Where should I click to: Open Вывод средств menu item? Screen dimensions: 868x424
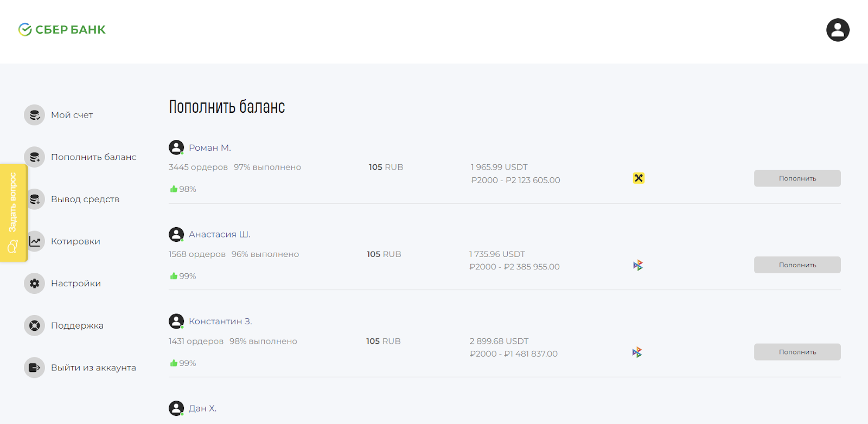click(x=85, y=200)
